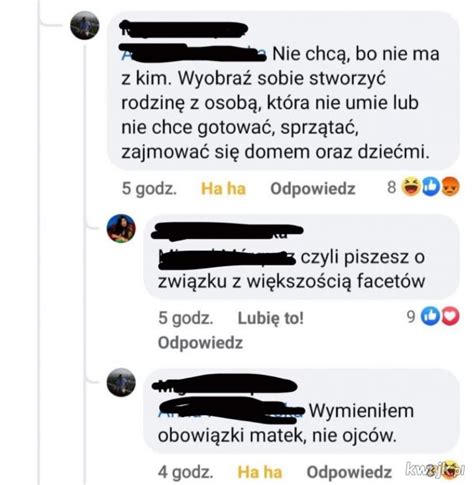
Task: Click the blue like reaction on first comment
Action: point(430,187)
